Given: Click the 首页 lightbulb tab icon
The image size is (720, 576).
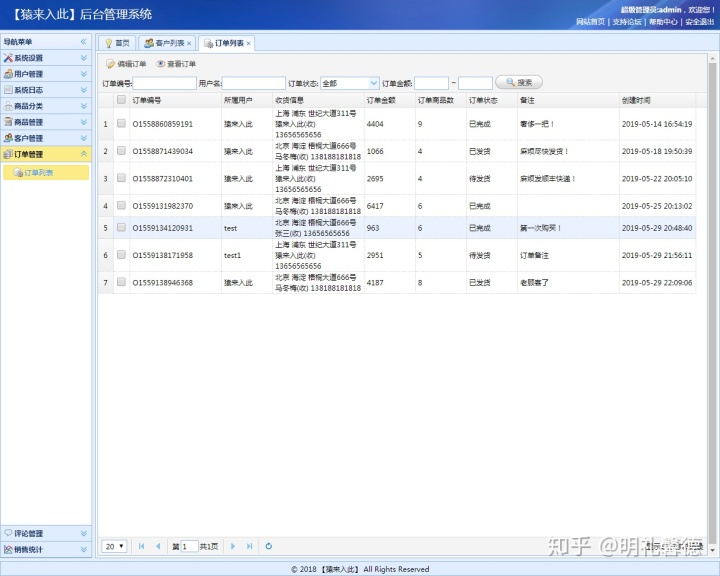Looking at the screenshot, I should coord(109,43).
